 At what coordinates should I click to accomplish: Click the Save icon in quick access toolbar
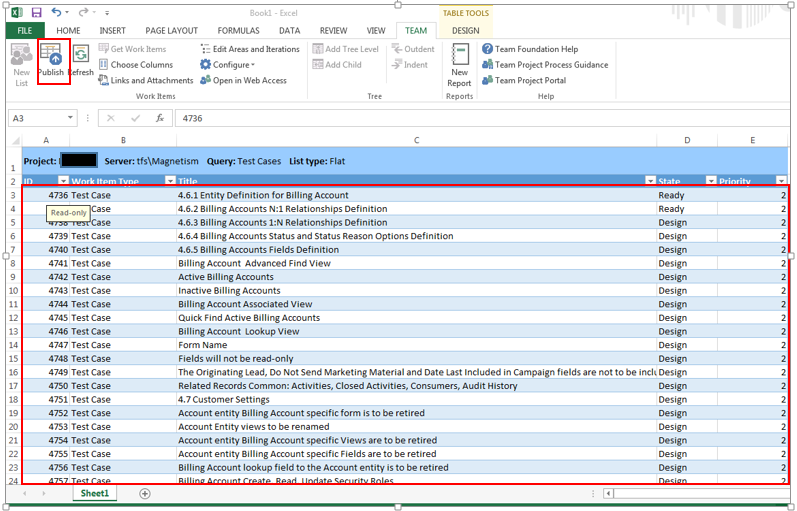point(36,12)
